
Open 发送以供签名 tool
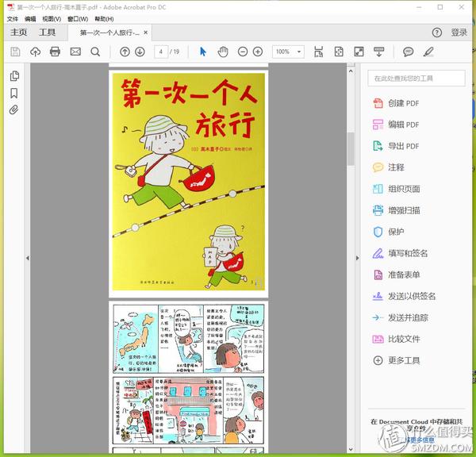tap(404, 296)
